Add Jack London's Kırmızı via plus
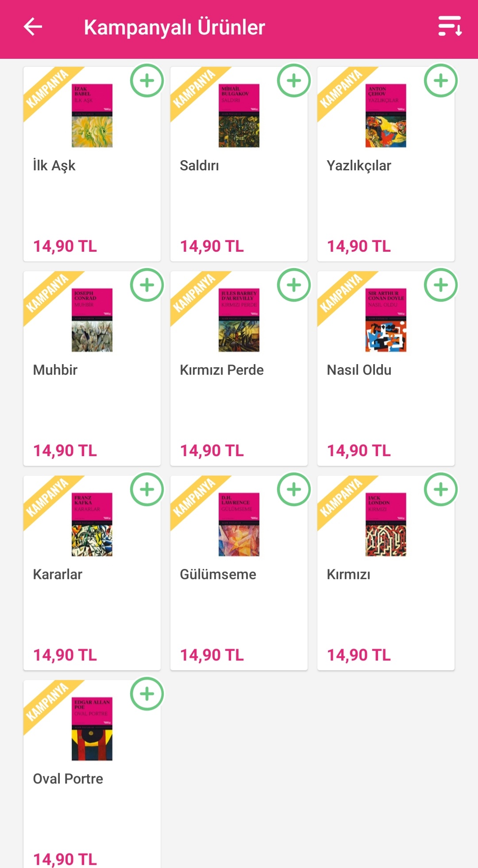This screenshot has height=868, width=478. pos(441,490)
